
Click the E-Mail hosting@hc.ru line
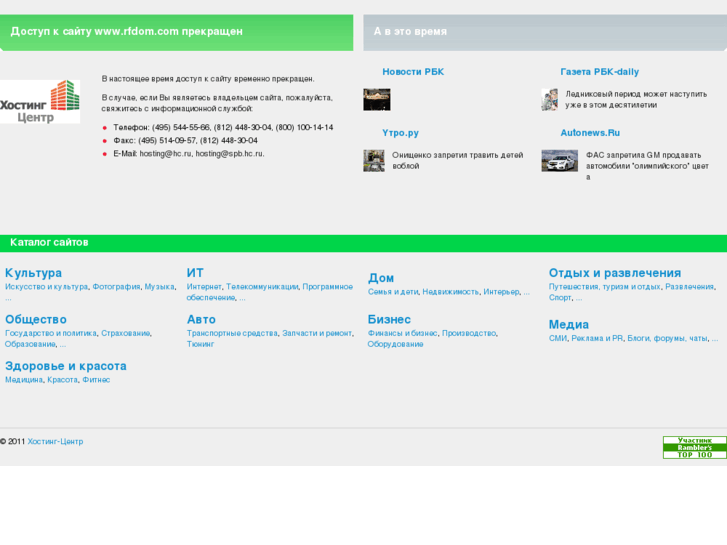[x=189, y=154]
